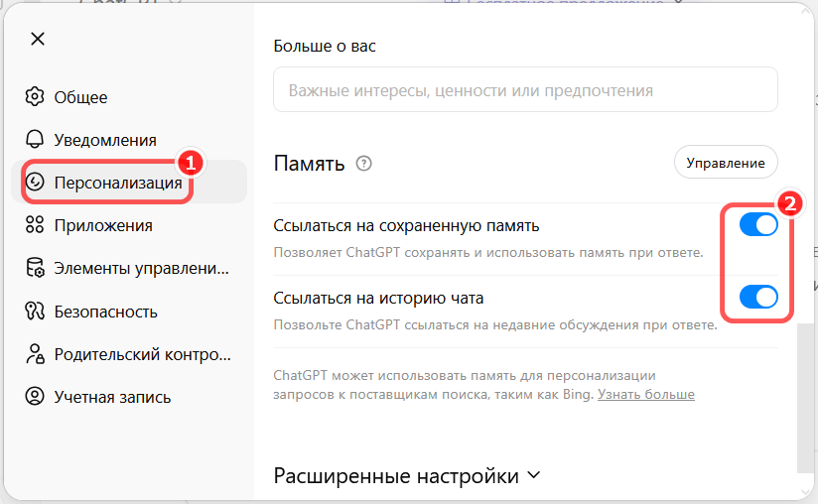Click the Security key icon
818x504 pixels.
pos(36,312)
